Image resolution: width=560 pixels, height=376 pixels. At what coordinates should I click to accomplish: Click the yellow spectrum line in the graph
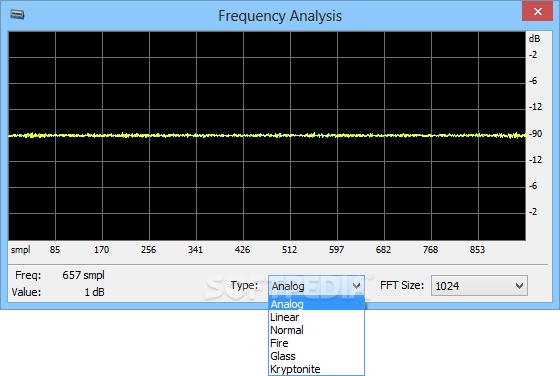267,135
